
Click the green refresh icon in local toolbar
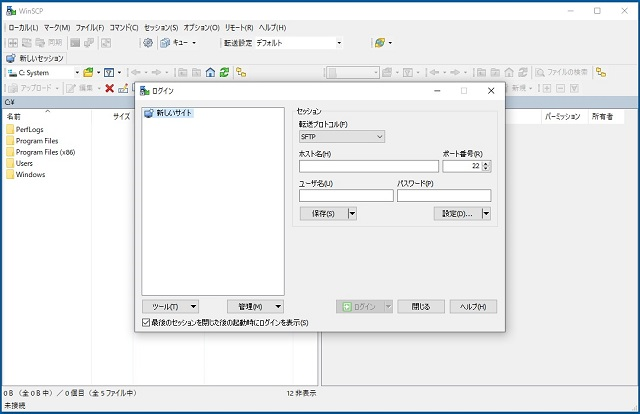tap(226, 73)
